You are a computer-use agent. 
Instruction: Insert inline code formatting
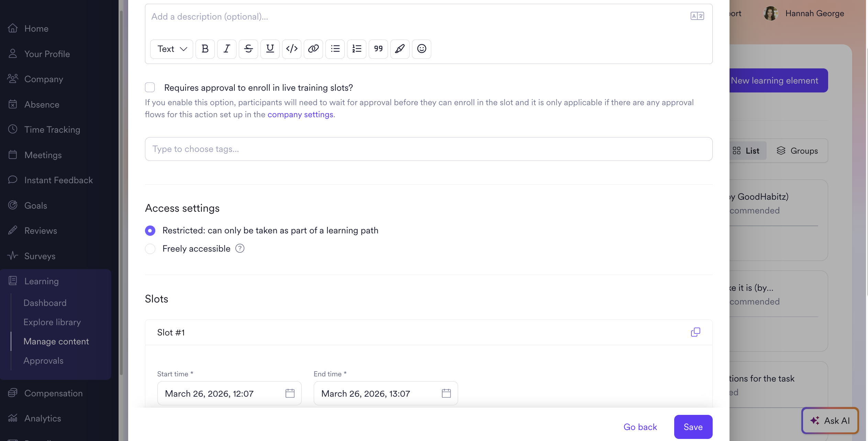291,49
